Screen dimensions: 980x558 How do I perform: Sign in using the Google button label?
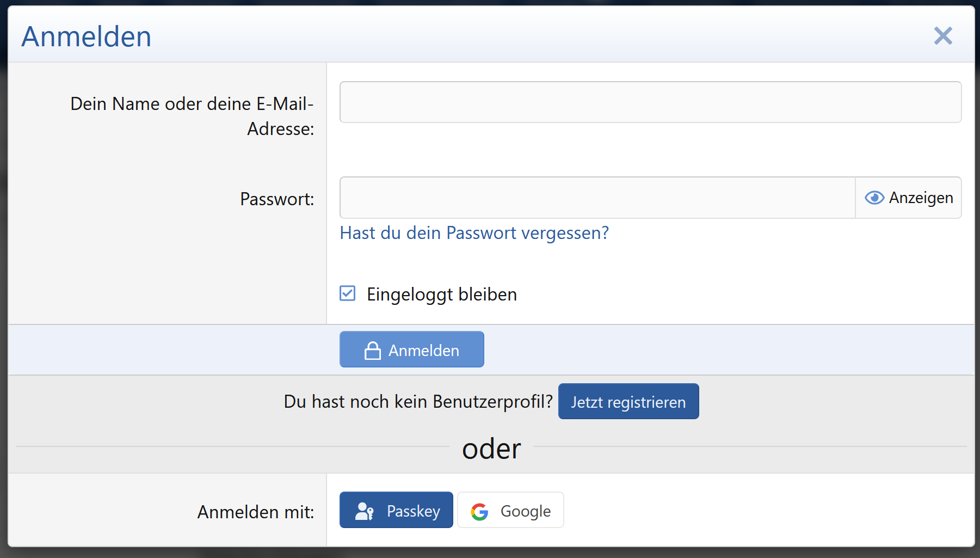click(525, 511)
